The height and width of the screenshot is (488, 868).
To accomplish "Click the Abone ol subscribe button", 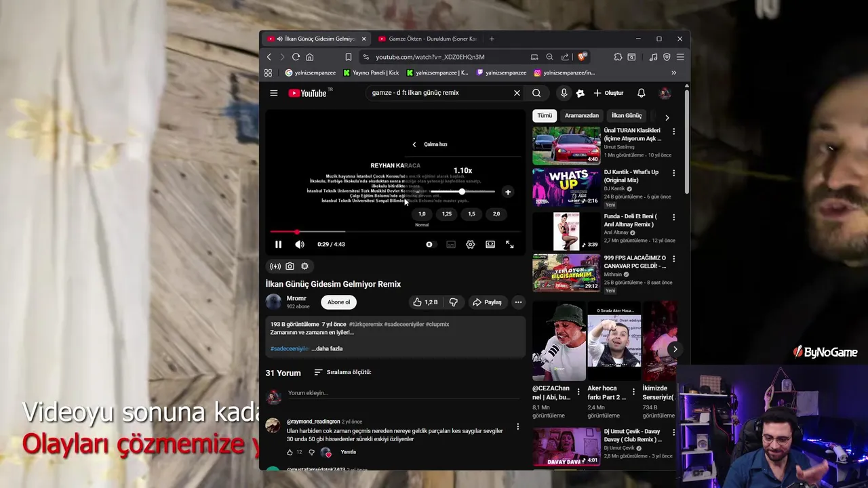I will 339,302.
